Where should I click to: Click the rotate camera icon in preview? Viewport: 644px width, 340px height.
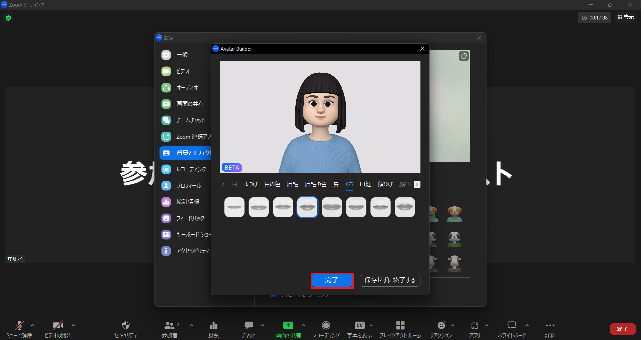(x=463, y=56)
